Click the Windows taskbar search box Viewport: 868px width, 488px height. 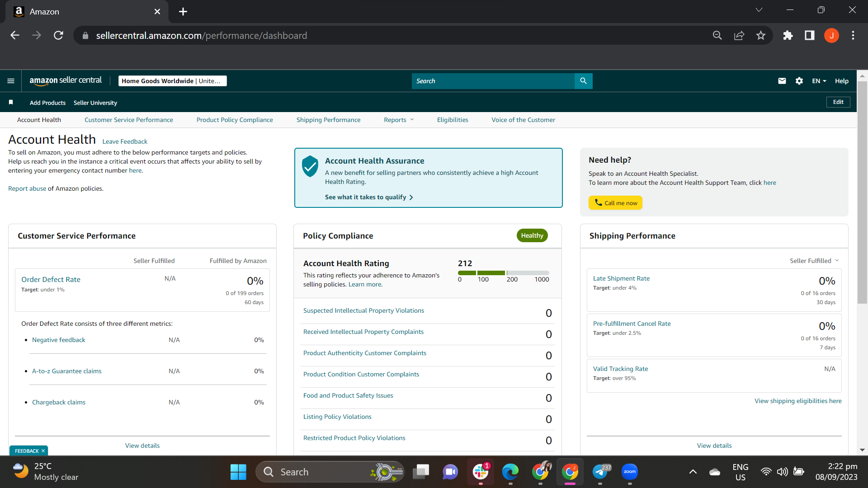tap(330, 472)
